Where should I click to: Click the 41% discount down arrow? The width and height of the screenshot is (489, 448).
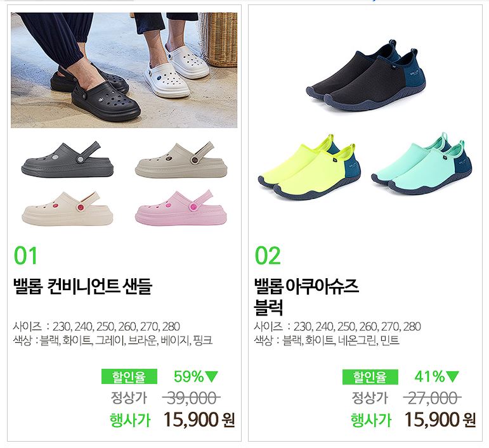(x=453, y=376)
